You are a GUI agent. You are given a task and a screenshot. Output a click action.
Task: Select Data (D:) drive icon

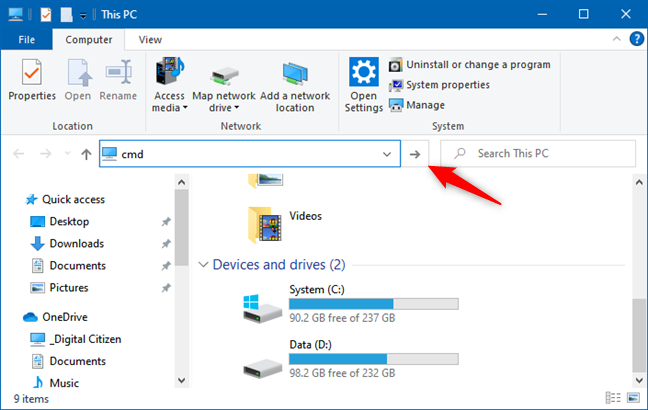263,367
